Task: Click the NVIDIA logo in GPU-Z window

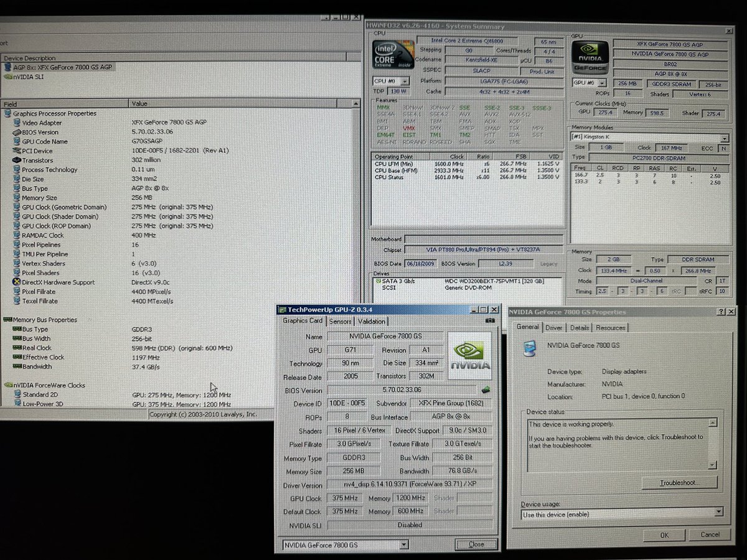Action: (470, 356)
